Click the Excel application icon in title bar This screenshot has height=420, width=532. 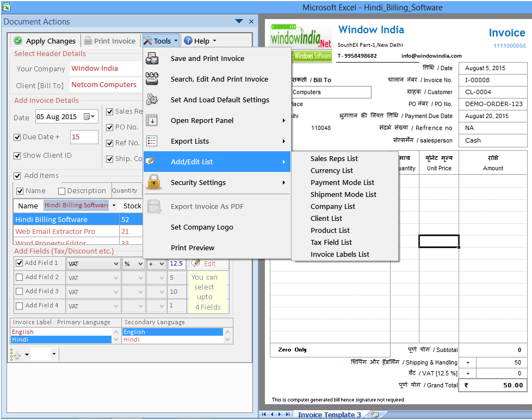point(6,7)
